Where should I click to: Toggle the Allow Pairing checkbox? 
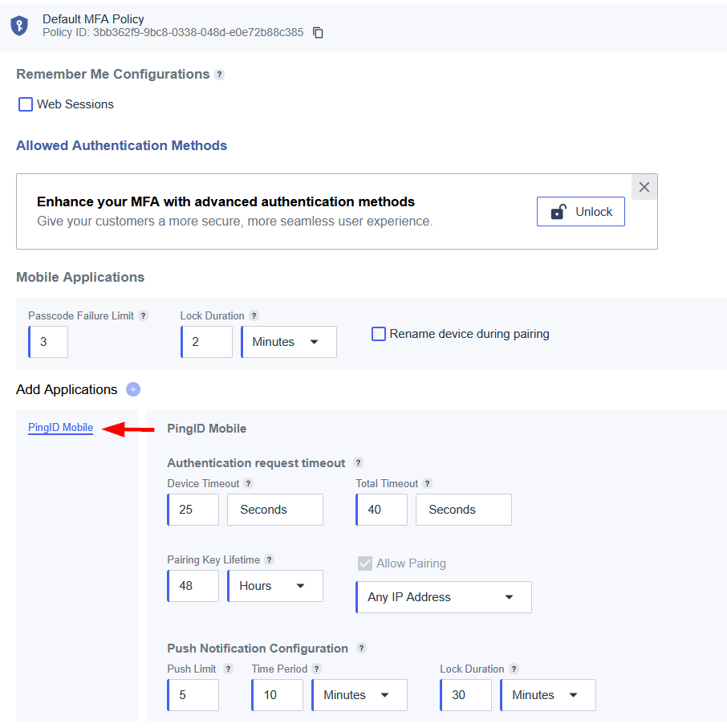click(365, 563)
